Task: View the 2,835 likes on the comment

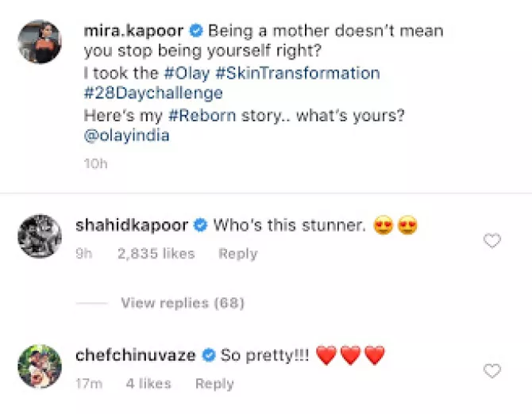Action: 156,254
